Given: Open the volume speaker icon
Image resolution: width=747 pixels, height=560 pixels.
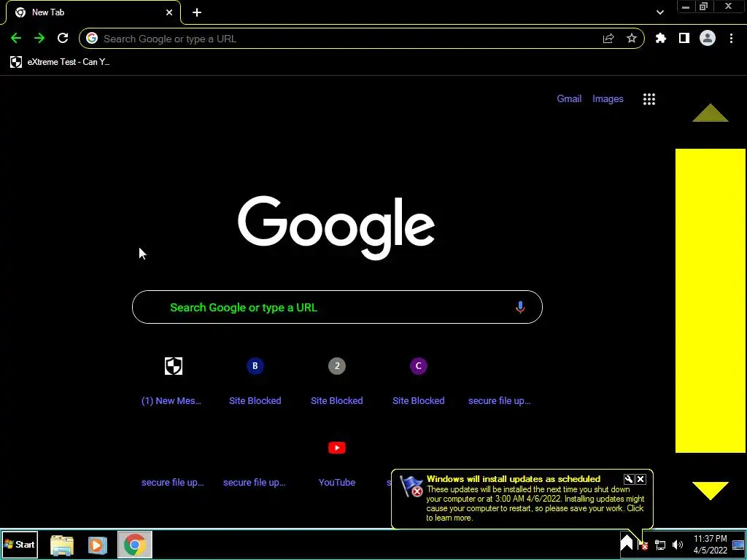Looking at the screenshot, I should [678, 545].
